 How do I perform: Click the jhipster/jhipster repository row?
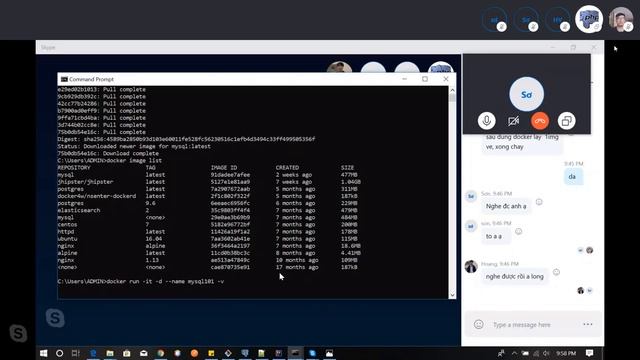click(209, 182)
